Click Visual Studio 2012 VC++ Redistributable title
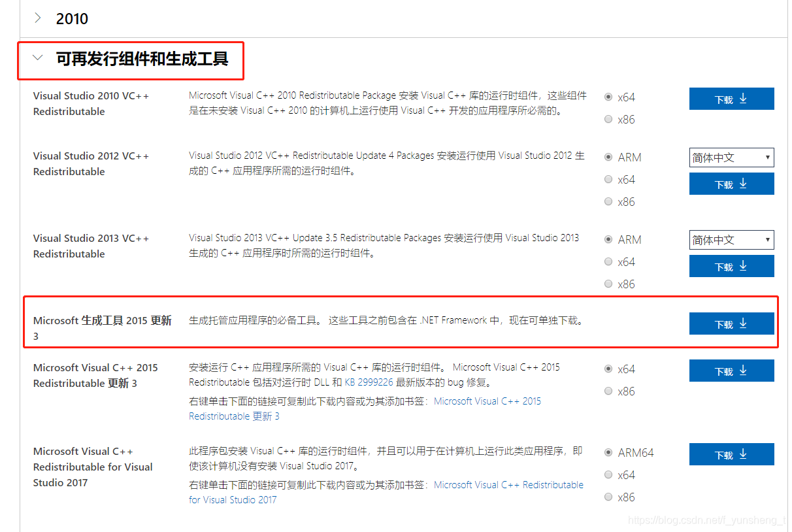The height and width of the screenshot is (532, 792). [91, 163]
